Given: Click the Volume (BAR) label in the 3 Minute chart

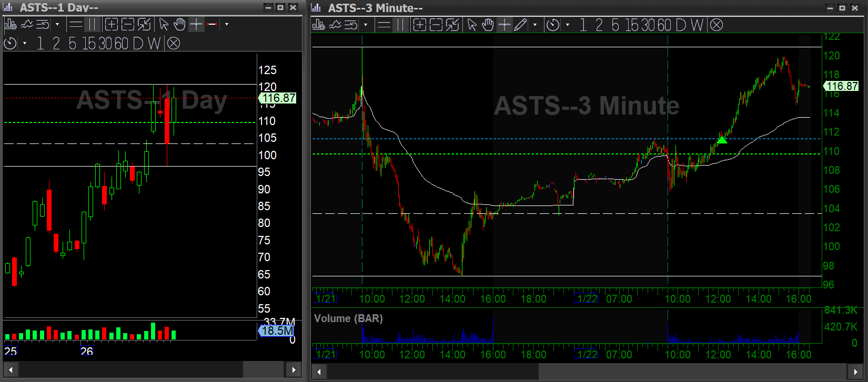Looking at the screenshot, I should (348, 318).
